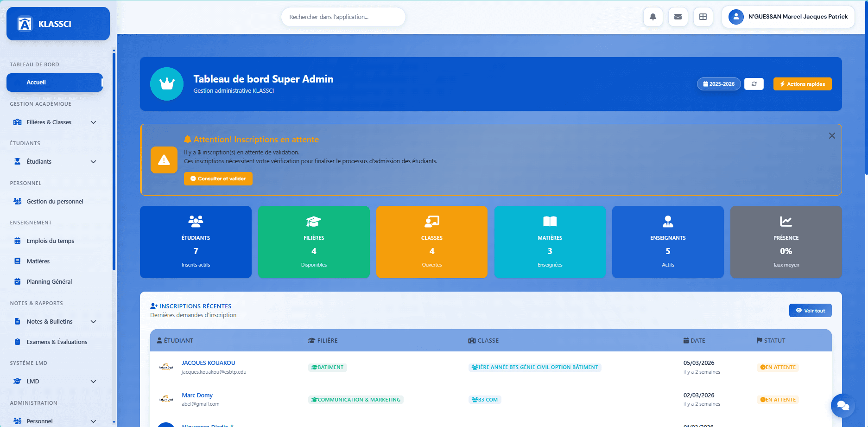Select Accueil in the sidebar
The height and width of the screenshot is (427, 868).
[x=54, y=82]
